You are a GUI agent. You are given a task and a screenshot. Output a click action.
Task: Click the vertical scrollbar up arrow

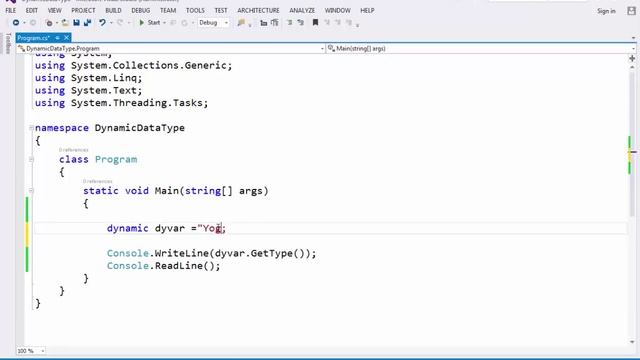(x=633, y=67)
